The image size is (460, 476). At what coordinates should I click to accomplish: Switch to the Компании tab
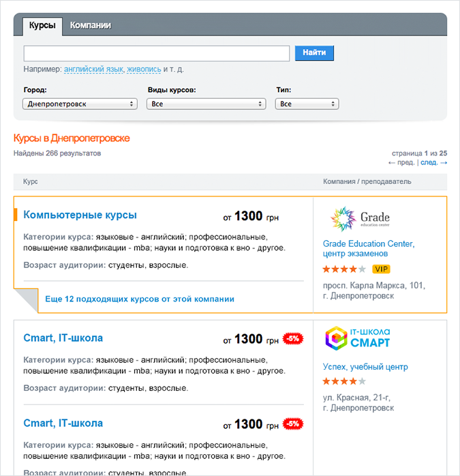pyautogui.click(x=91, y=25)
